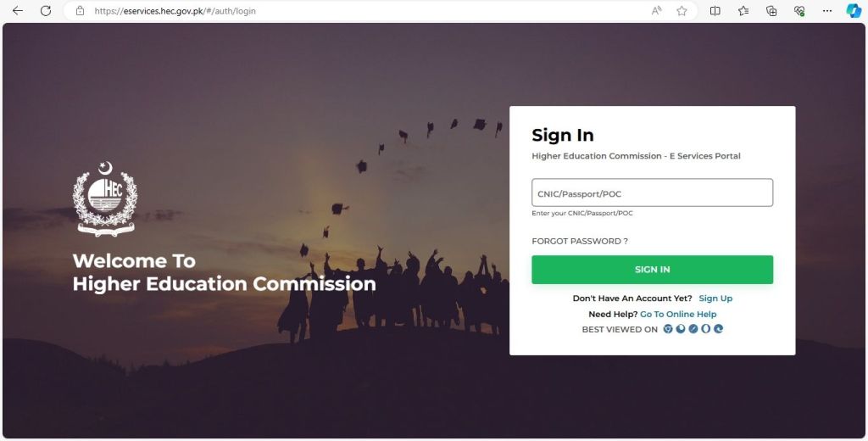The image size is (868, 441).
Task: Click the FORGOT PASSWORD link
Action: [580, 241]
